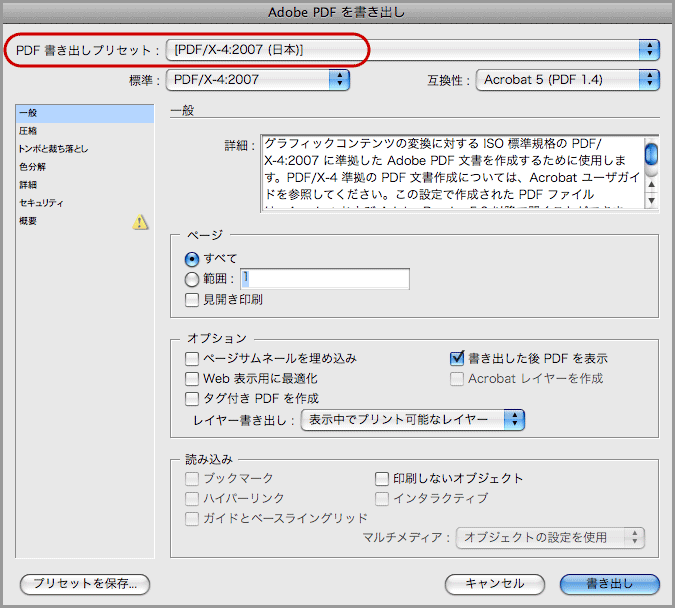The width and height of the screenshot is (675, 608).
Task: Open the 標準 PDF/X-4:2007 dropdown
Action: 258,80
